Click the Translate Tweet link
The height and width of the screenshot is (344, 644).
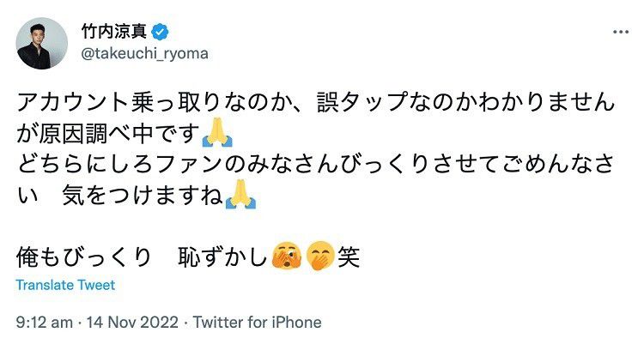pyautogui.click(x=65, y=285)
